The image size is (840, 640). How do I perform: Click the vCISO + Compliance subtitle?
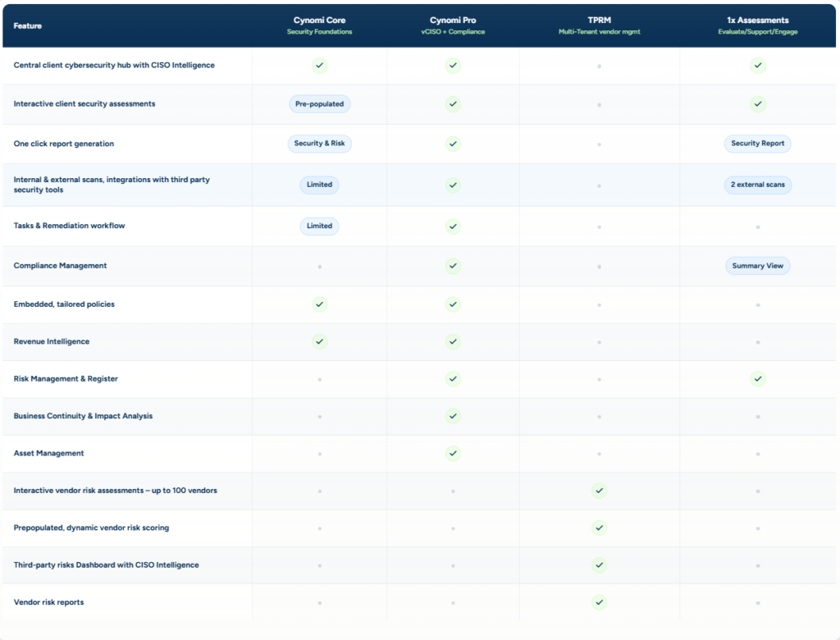click(453, 32)
